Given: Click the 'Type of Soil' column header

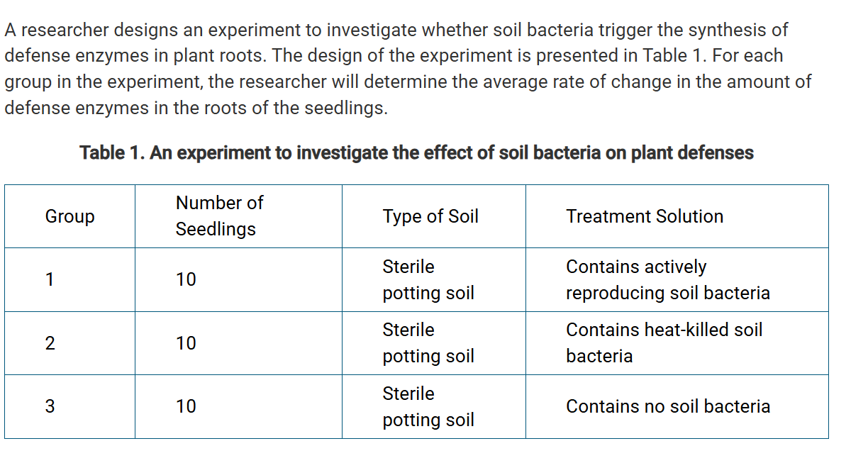Looking at the screenshot, I should 430,216.
